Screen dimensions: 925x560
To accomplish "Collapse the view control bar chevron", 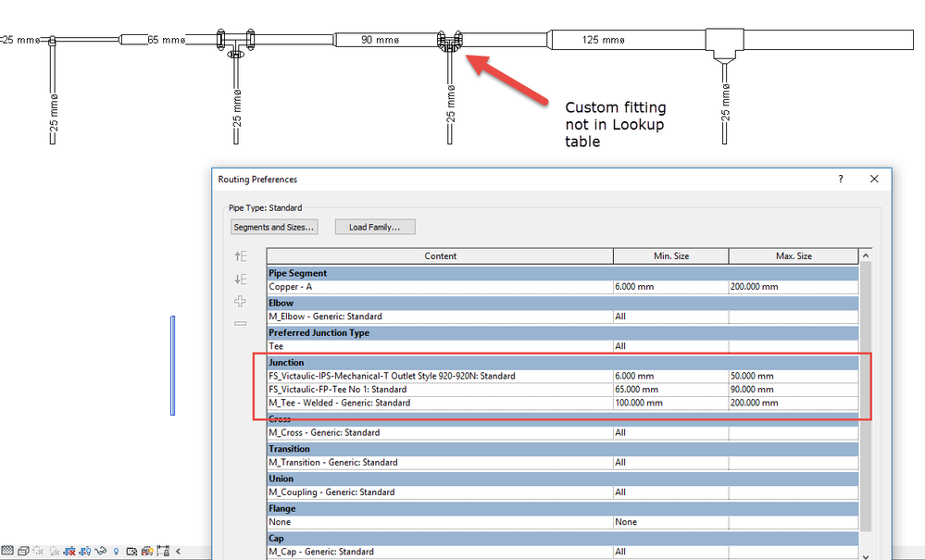I will 178,551.
